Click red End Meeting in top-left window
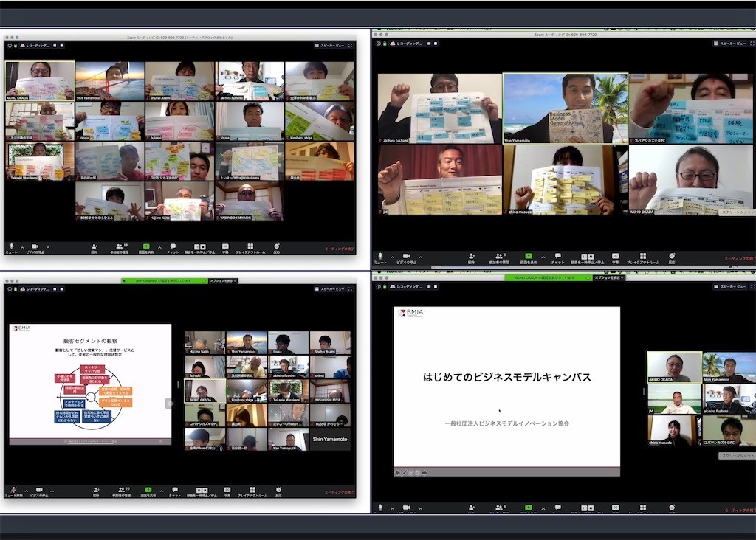The height and width of the screenshot is (540, 756). (x=340, y=249)
